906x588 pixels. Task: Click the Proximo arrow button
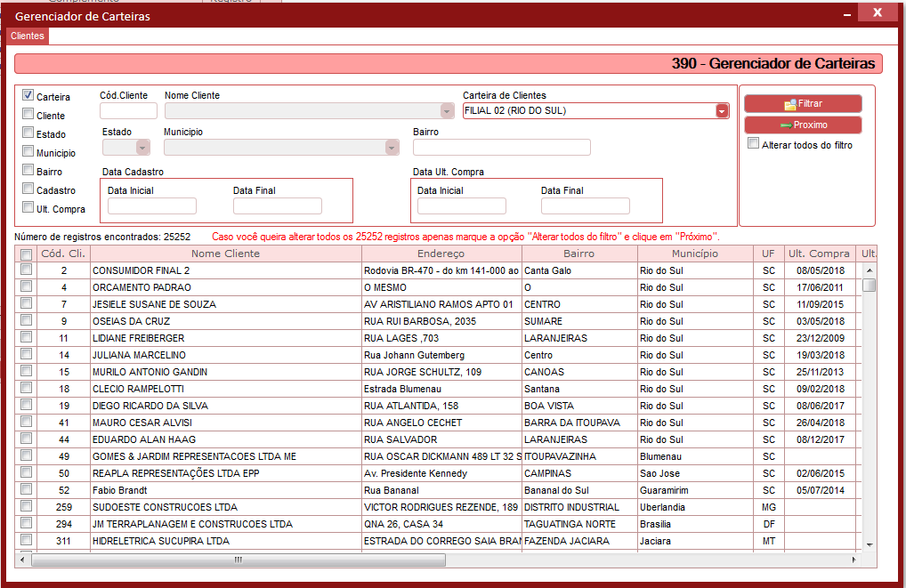pos(803,125)
